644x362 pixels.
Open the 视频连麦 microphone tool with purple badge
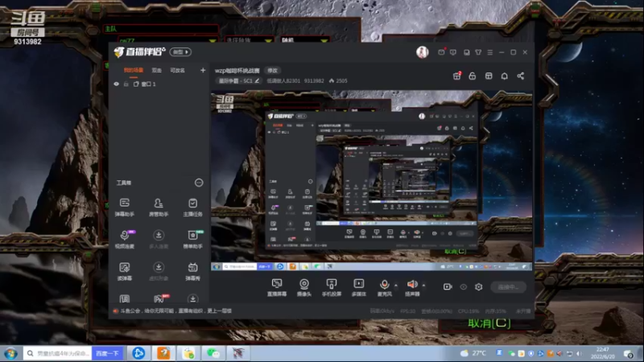click(125, 239)
